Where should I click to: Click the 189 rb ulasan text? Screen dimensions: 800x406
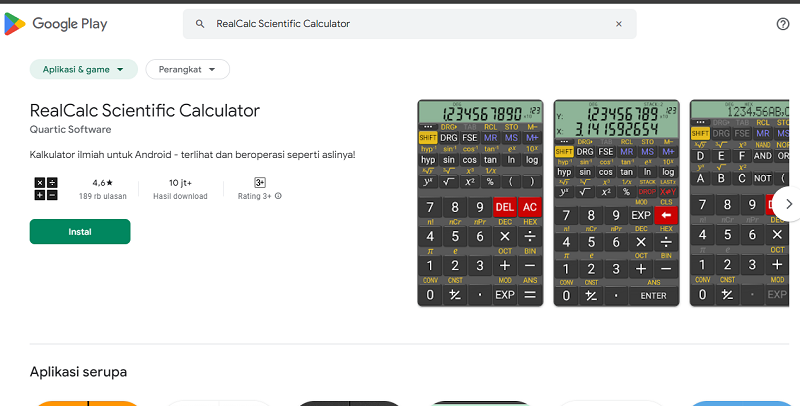[x=103, y=196]
